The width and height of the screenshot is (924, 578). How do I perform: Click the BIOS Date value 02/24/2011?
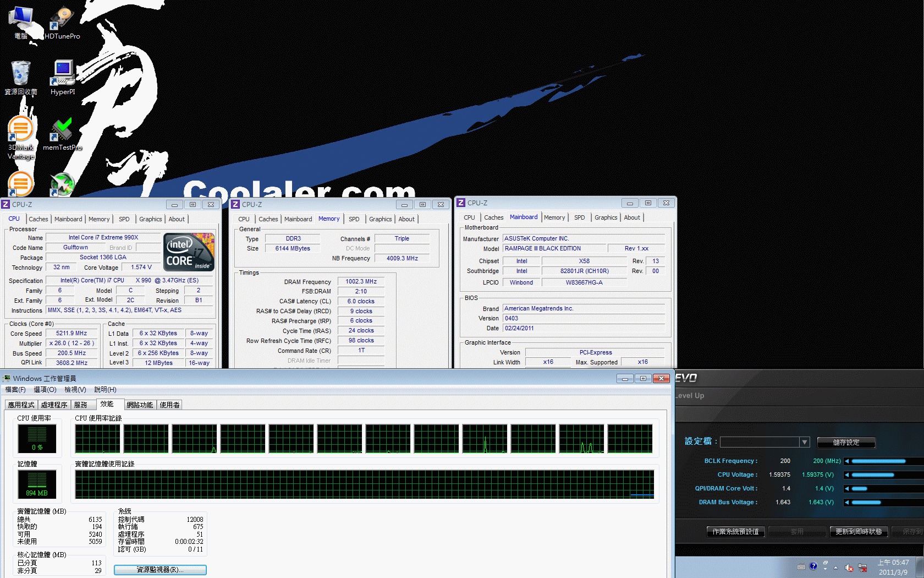tap(584, 329)
